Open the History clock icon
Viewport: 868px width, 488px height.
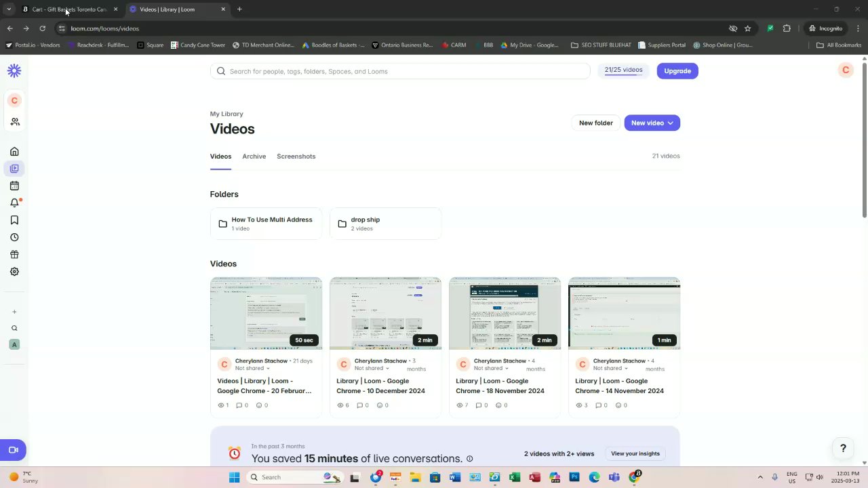pyautogui.click(x=14, y=237)
